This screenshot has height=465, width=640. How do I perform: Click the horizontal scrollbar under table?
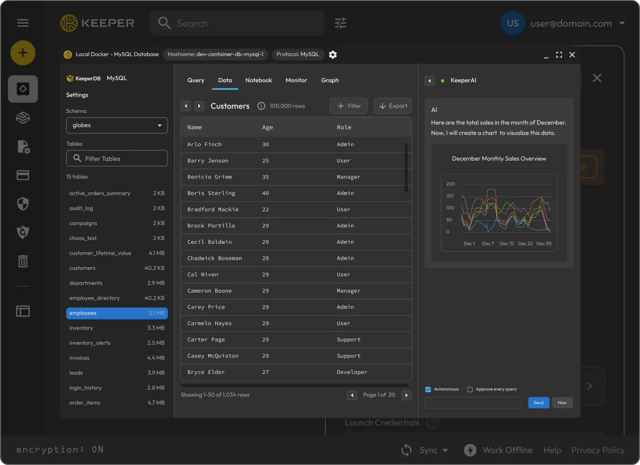294,385
